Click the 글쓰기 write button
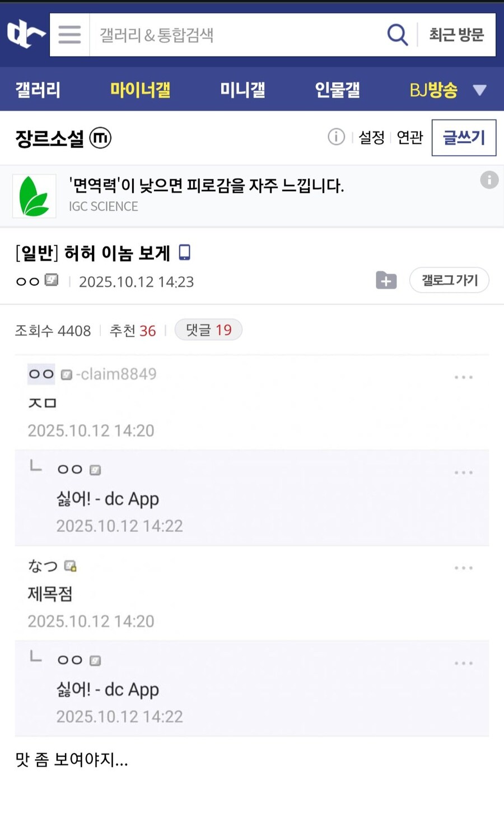 464,137
